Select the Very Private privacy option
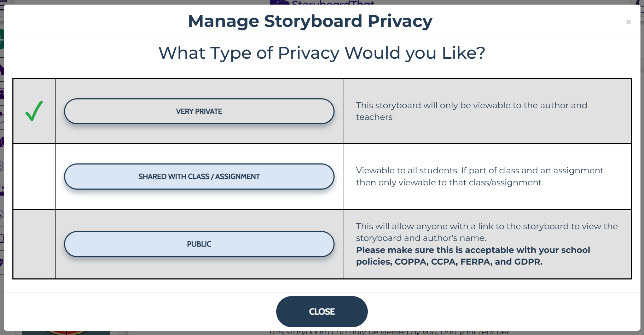 coord(199,111)
